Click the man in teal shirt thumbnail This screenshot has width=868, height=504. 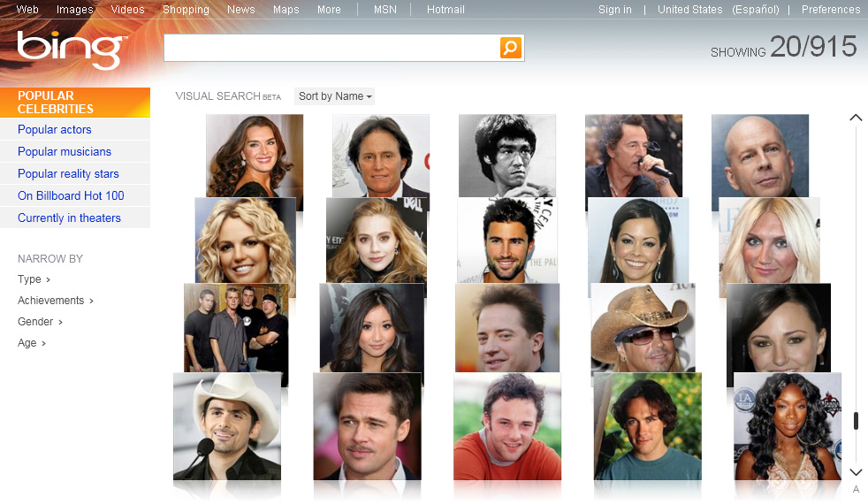(x=648, y=426)
